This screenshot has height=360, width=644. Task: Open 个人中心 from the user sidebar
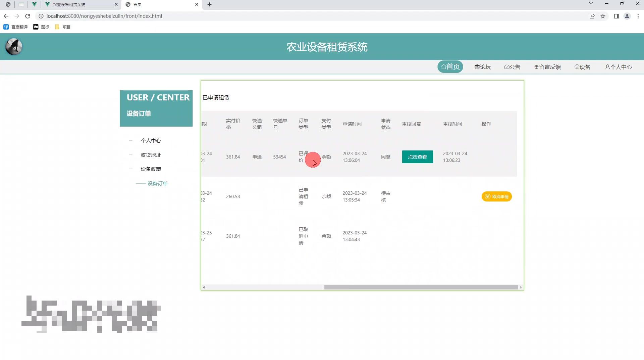click(x=151, y=140)
